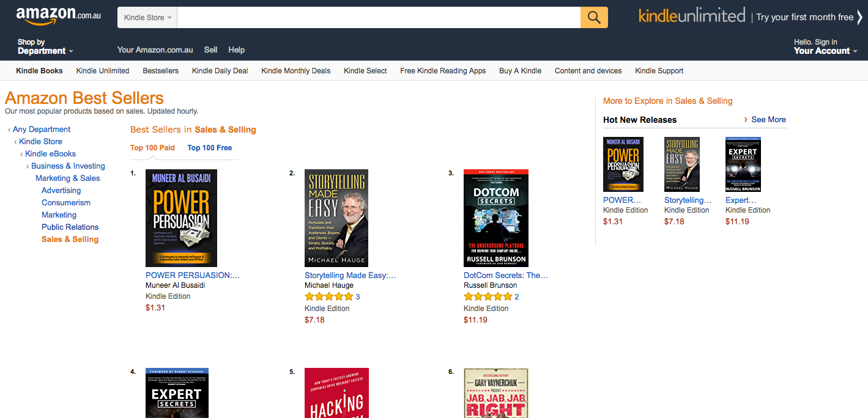Expand the Your Account dropdown
Viewport: 868px width, 418px height.
[825, 47]
